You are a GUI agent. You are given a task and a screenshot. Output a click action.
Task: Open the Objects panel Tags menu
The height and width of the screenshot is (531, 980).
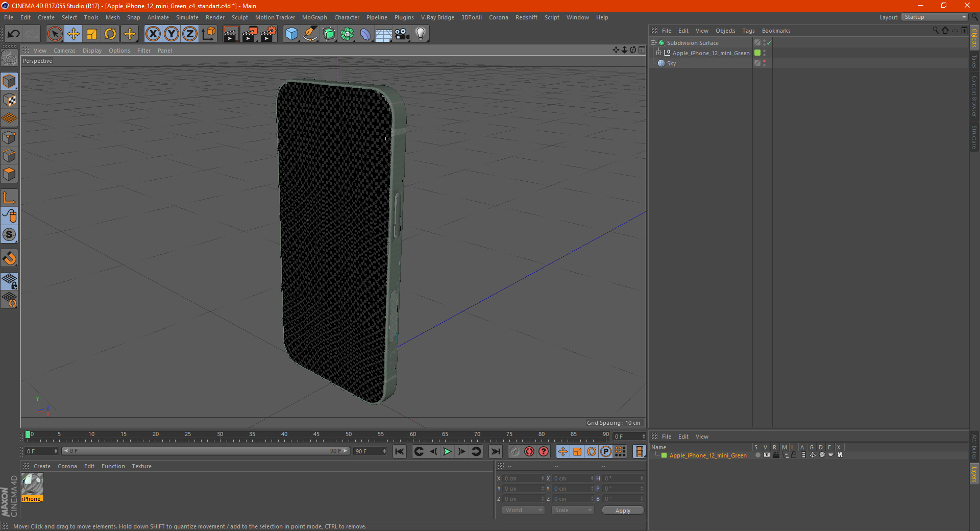[748, 31]
